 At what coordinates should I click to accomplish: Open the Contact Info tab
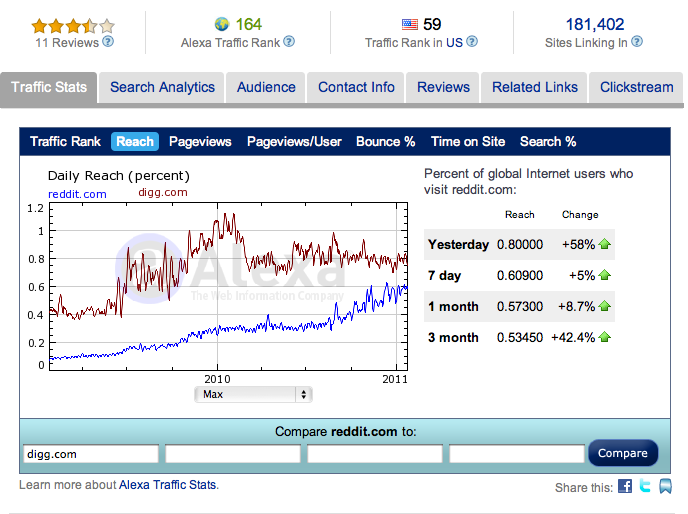[x=356, y=87]
